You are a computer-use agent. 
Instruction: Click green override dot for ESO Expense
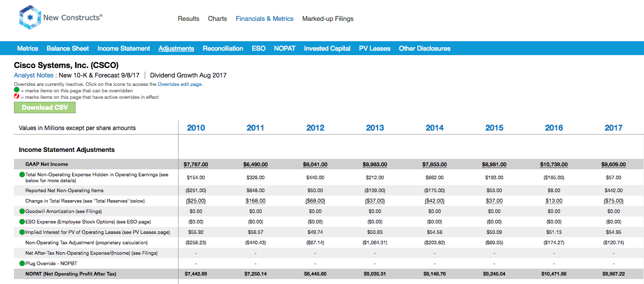(x=22, y=222)
